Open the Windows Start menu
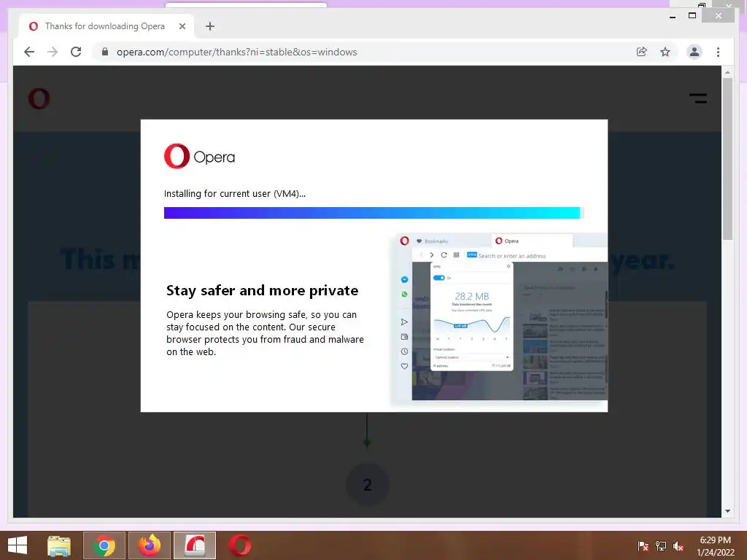The width and height of the screenshot is (747, 560). [18, 545]
